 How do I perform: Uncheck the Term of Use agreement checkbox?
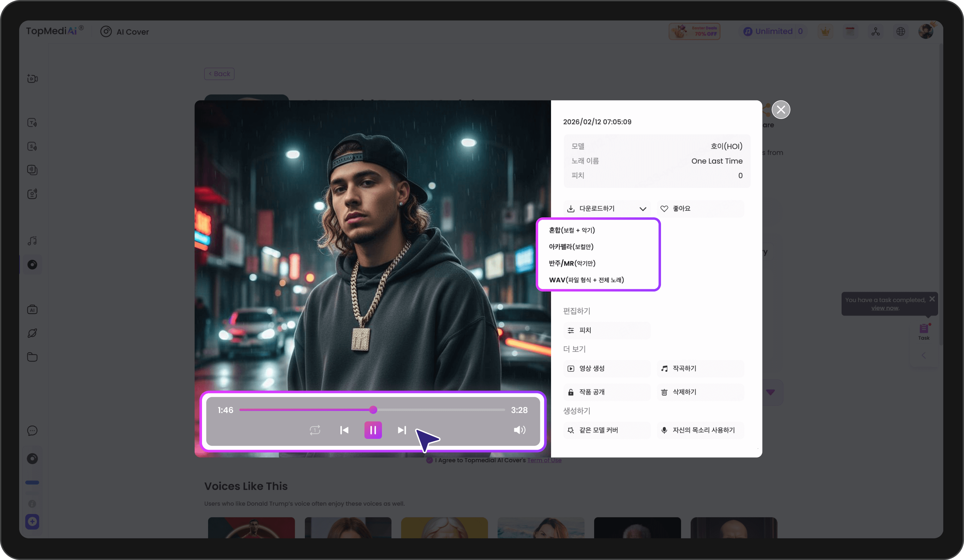[x=429, y=460]
